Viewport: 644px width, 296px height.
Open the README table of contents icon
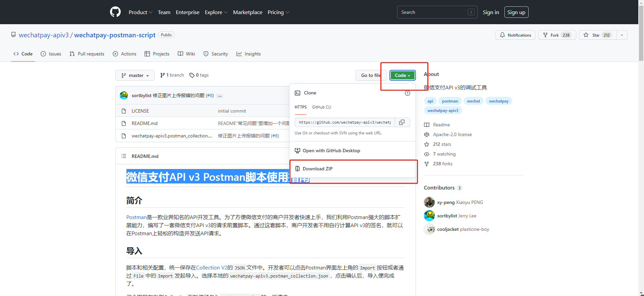pos(124,156)
